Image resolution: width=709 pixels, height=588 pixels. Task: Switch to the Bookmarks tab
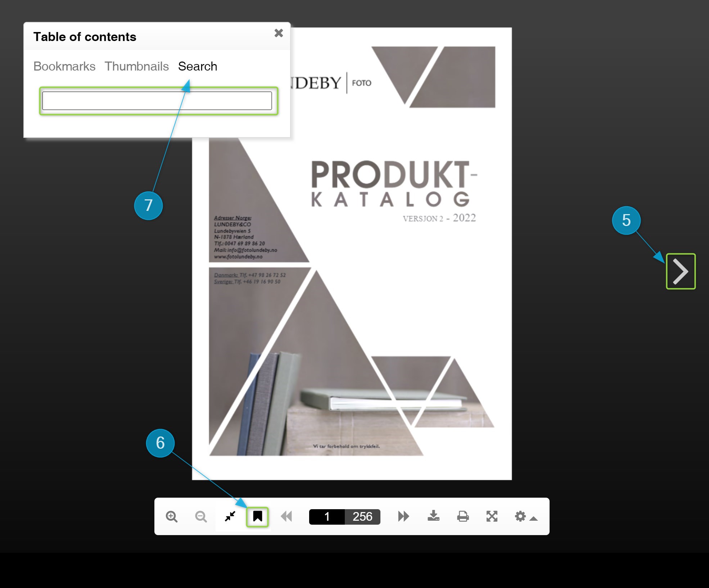64,66
